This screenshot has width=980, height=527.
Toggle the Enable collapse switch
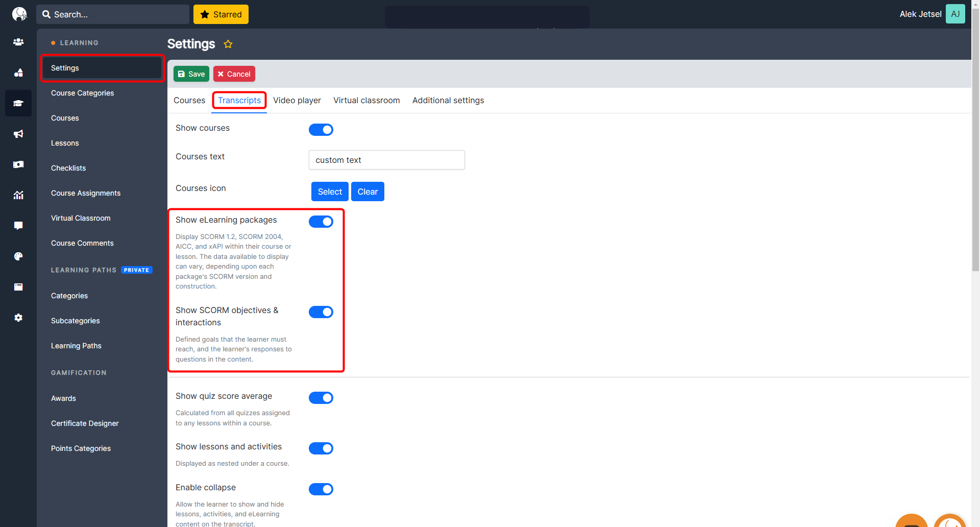[x=321, y=489]
